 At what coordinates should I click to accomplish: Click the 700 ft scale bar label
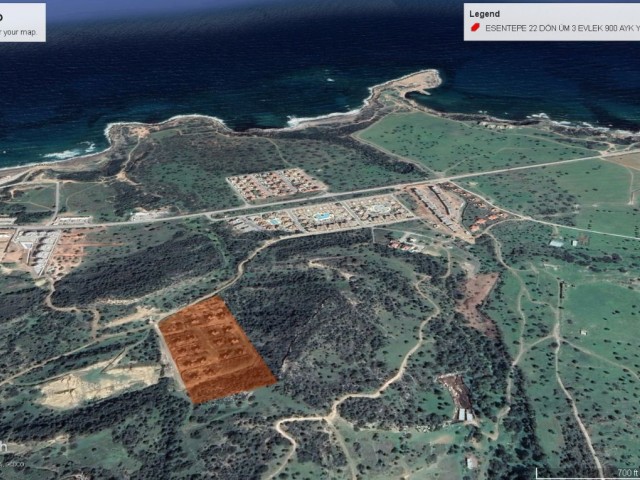627,472
